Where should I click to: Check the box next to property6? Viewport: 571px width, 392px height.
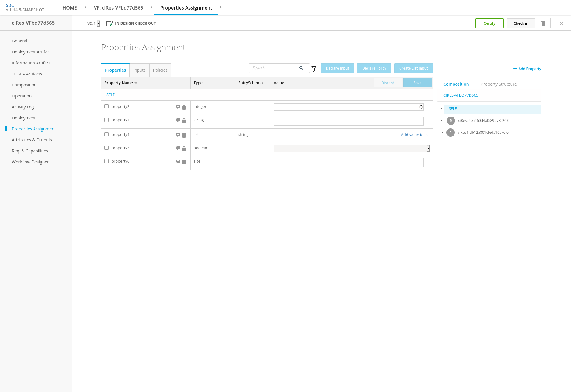(x=106, y=161)
